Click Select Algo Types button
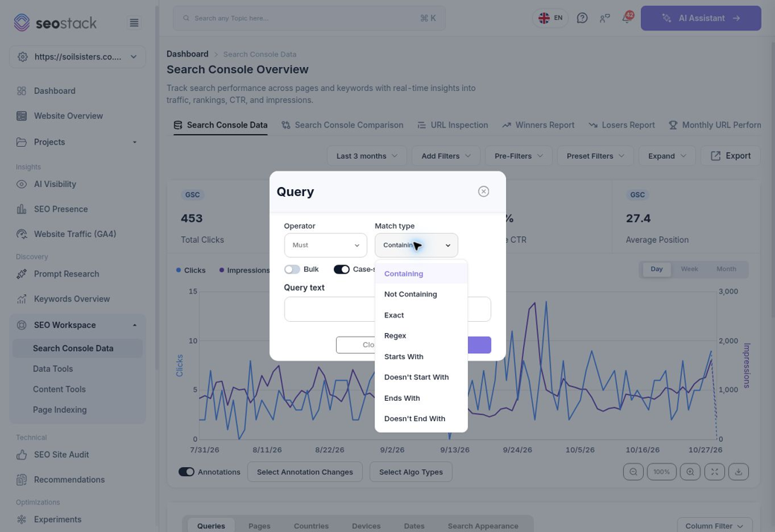Screen dimensions: 775x532 click(x=411, y=472)
